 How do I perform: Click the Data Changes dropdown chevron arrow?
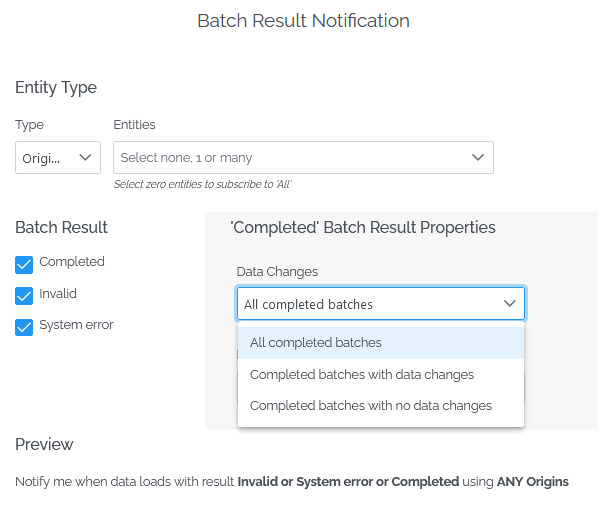coord(509,303)
